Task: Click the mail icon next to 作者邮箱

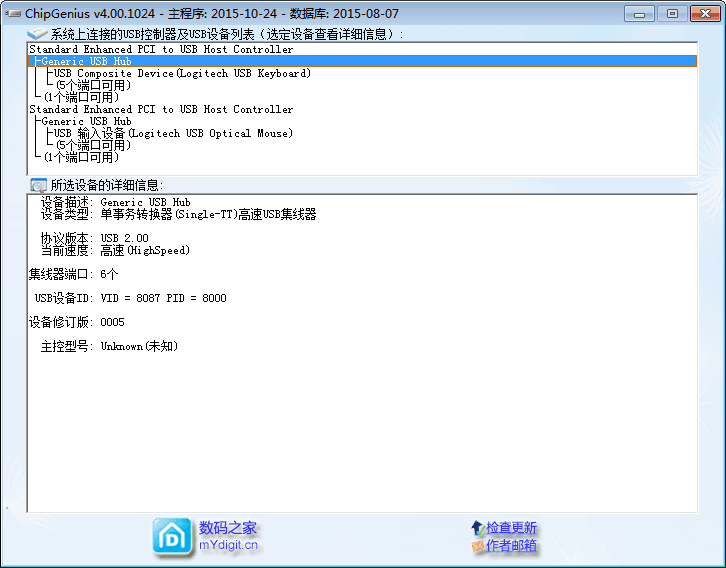Action: [x=477, y=546]
